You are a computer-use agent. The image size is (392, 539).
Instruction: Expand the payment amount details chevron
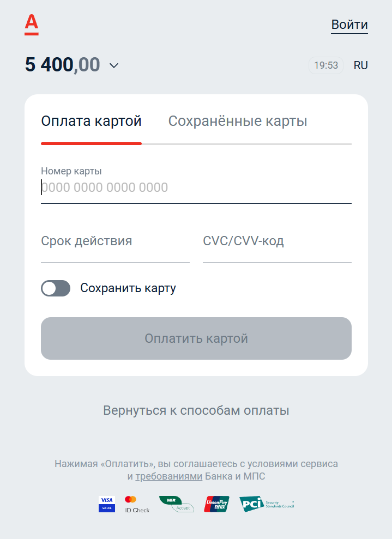coord(114,65)
